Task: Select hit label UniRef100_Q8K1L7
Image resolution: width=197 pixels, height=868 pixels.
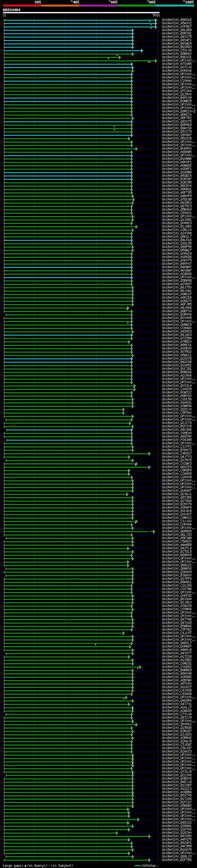Action: [177, 237]
